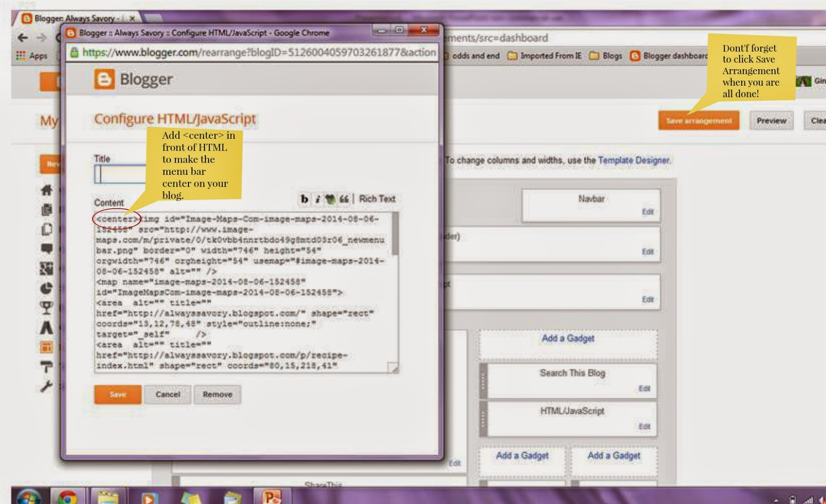The image size is (826, 504).
Task: Open Template paint roller icon in the sidebar
Action: tap(46, 367)
